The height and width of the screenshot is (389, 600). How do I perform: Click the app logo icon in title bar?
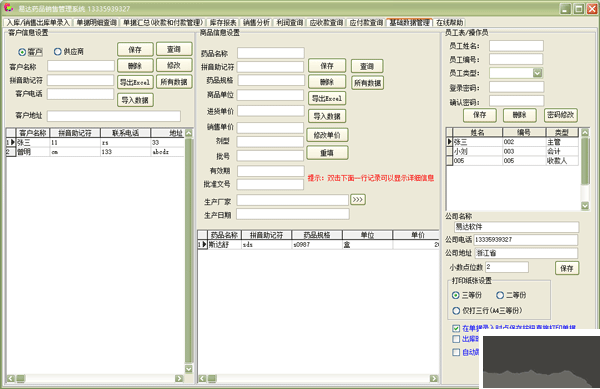[x=8, y=8]
